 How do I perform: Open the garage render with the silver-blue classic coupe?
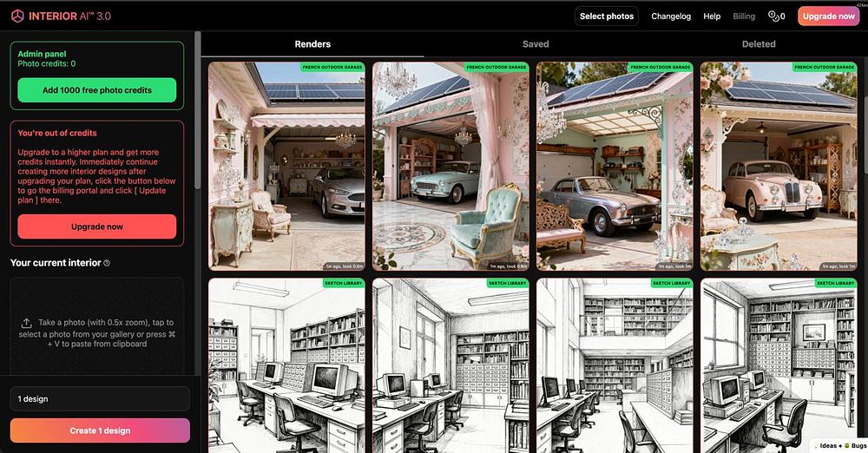(615, 166)
